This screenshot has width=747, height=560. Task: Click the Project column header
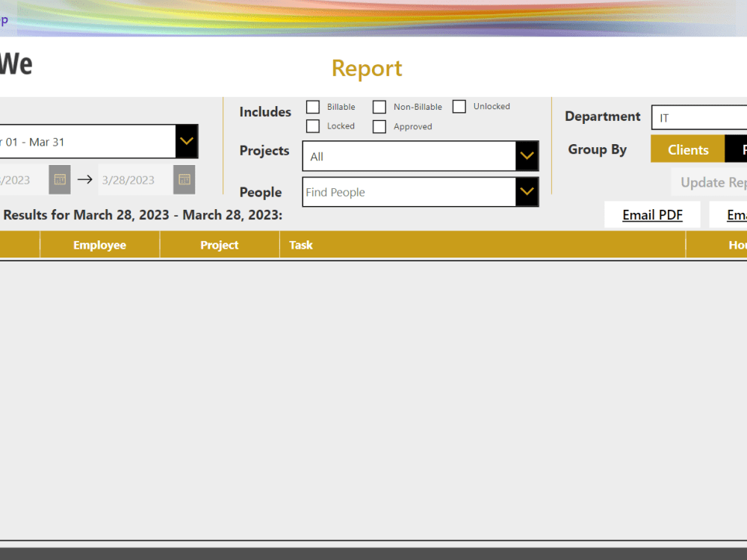pos(219,245)
